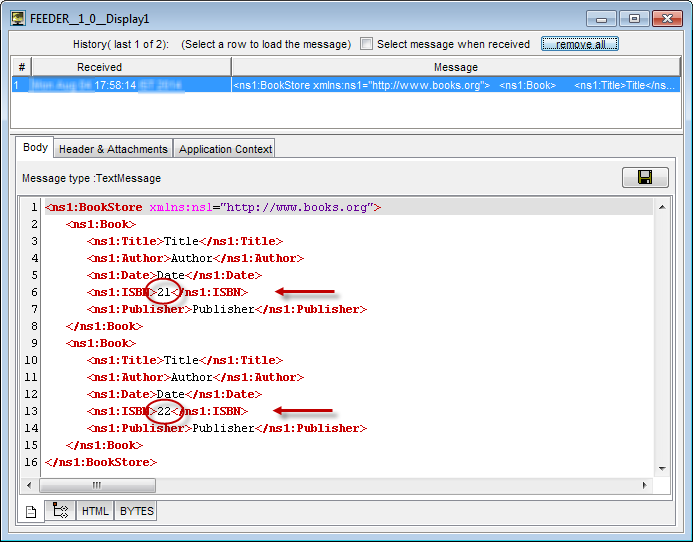This screenshot has height=542, width=693.
Task: Click the save message floppy disk icon
Action: click(645, 177)
